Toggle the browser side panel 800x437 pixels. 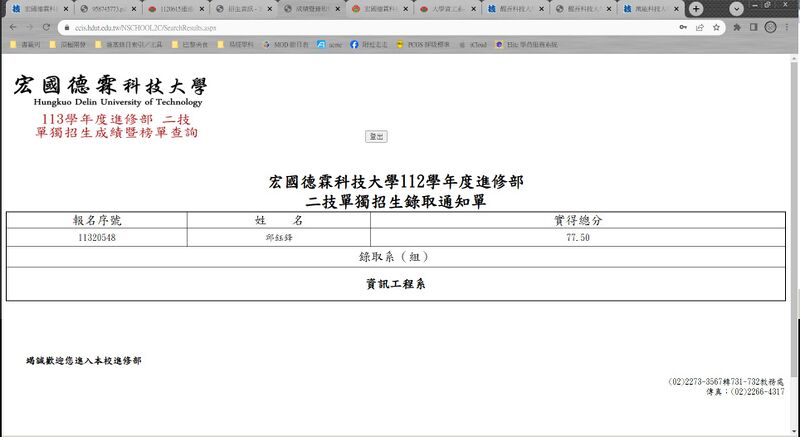tap(752, 27)
